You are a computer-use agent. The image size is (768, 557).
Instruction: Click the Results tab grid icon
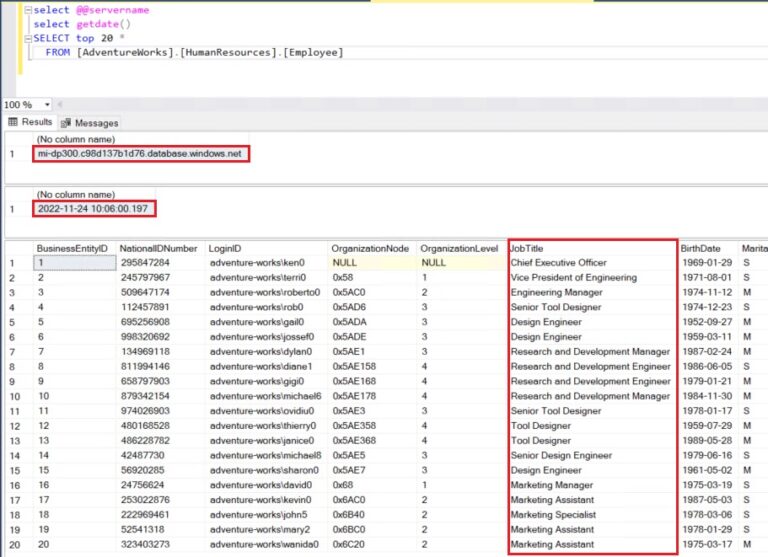pyautogui.click(x=13, y=122)
